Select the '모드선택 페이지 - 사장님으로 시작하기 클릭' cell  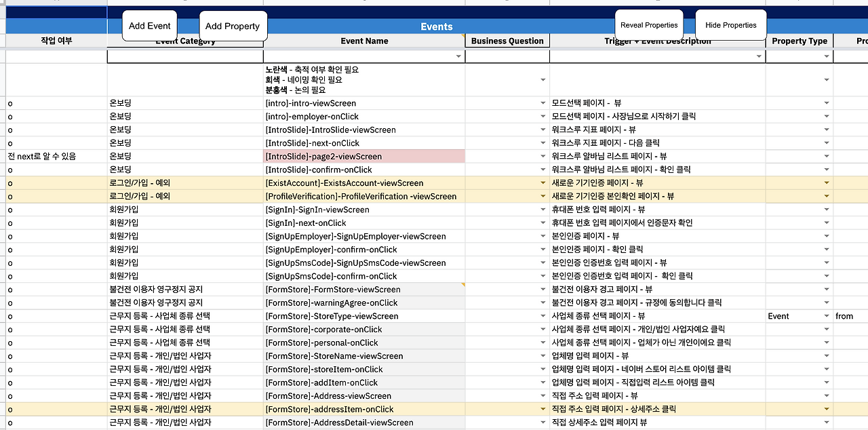pos(658,117)
